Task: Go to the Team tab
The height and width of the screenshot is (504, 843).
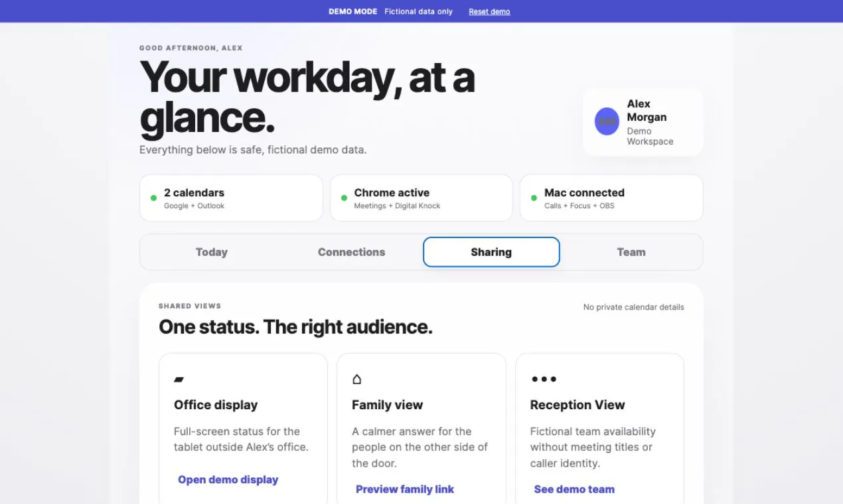Action: (631, 252)
